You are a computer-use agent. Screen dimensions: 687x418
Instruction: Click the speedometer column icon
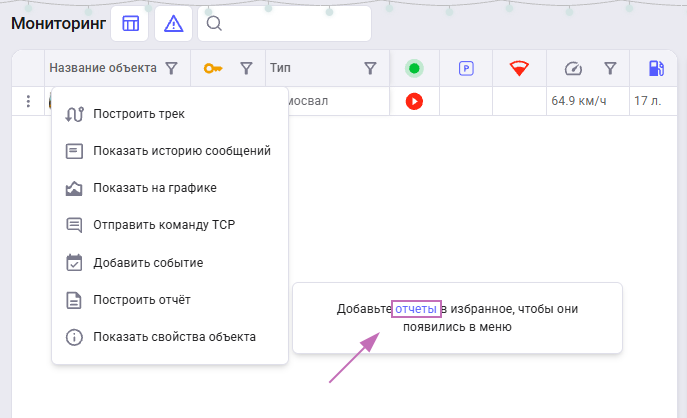click(573, 68)
